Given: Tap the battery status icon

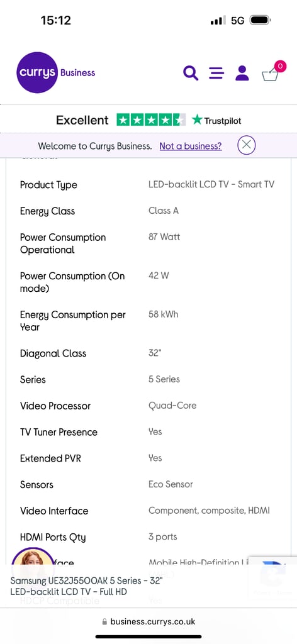Looking at the screenshot, I should (x=261, y=20).
